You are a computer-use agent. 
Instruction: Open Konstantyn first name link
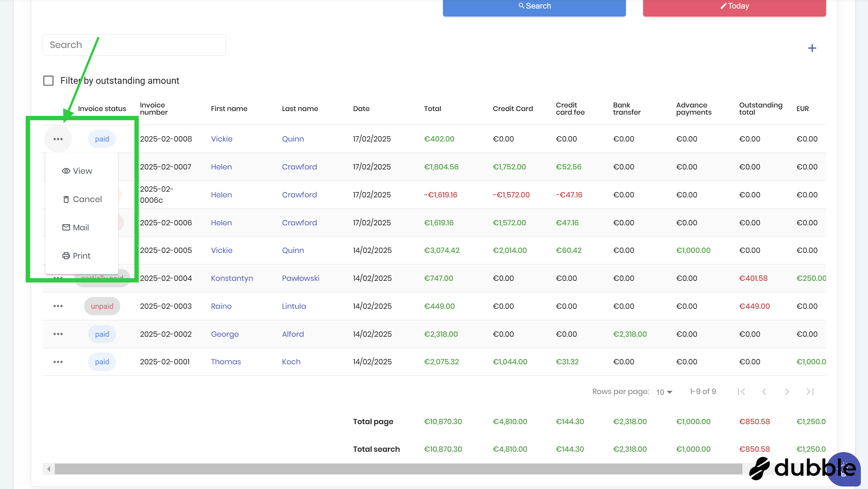pos(232,278)
